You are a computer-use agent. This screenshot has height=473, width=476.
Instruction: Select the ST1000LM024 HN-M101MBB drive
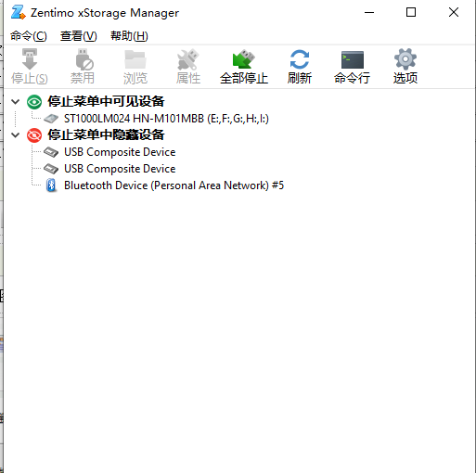click(166, 119)
